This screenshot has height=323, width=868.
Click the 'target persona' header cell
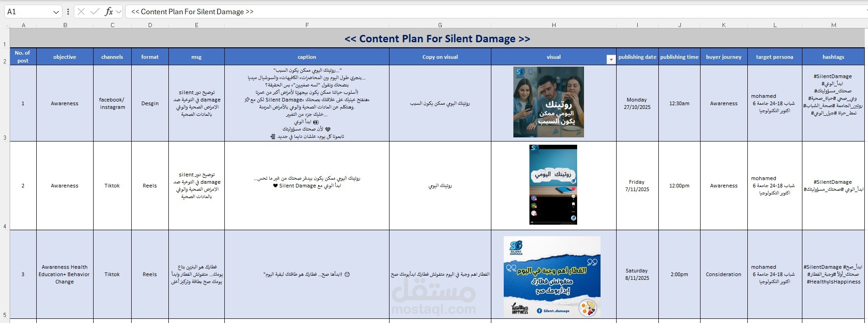pyautogui.click(x=775, y=57)
